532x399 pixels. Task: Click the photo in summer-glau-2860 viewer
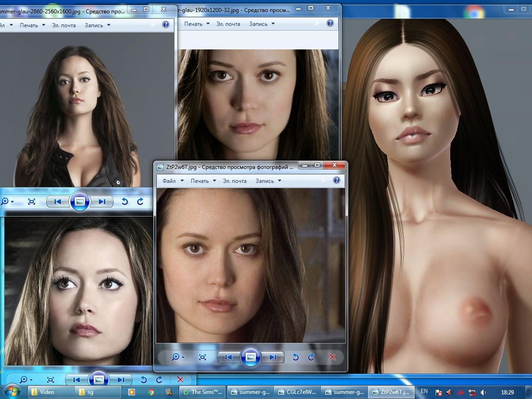point(87,109)
